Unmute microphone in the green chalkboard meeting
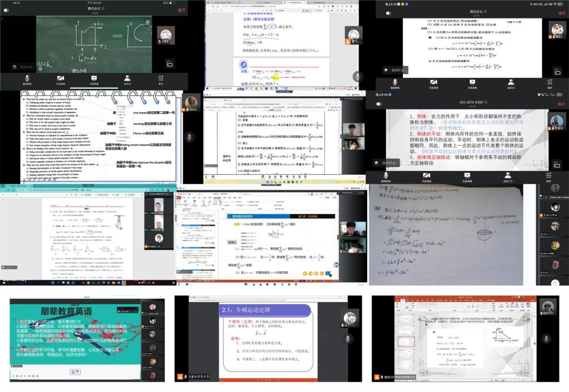Image resolution: width=569 pixels, height=392 pixels. pos(26,79)
